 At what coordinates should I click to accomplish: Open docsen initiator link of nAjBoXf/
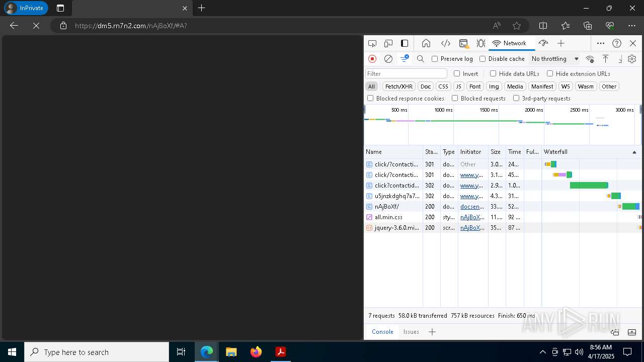click(472, 207)
